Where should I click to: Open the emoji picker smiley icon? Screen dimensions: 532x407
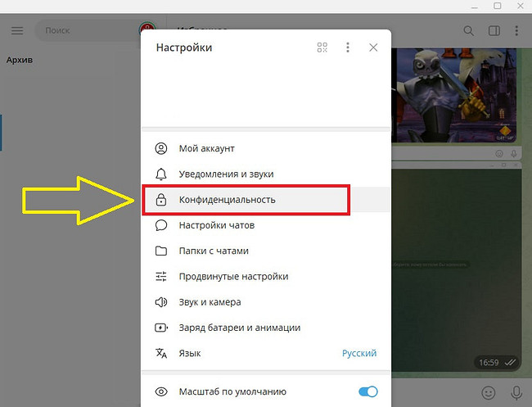tap(489, 392)
